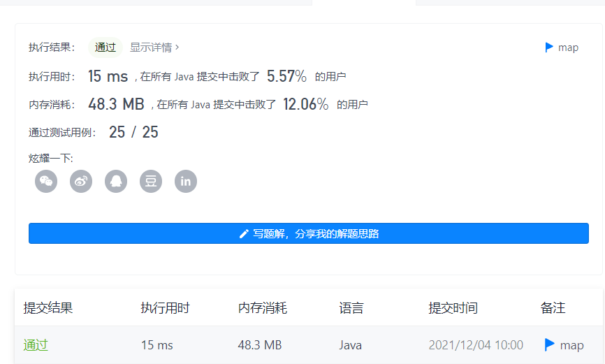
Task: Click the Java language cell
Action: [x=350, y=344]
